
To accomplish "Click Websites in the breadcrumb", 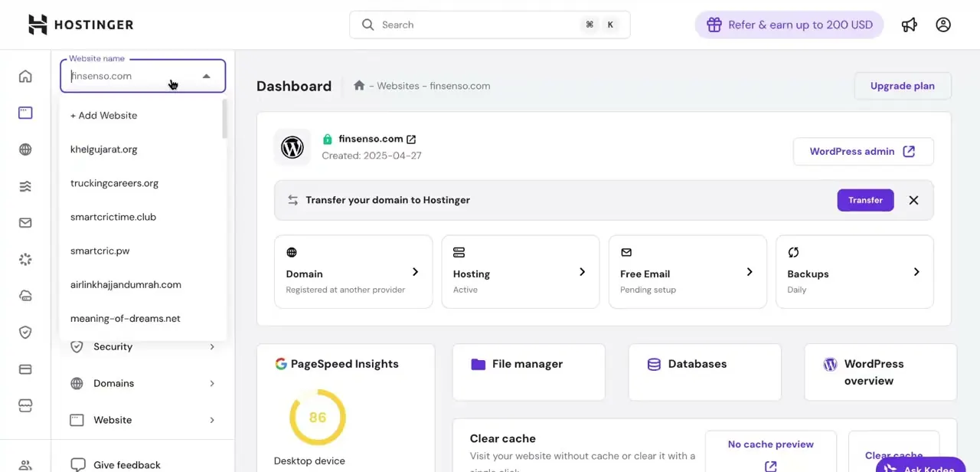I will coord(398,86).
